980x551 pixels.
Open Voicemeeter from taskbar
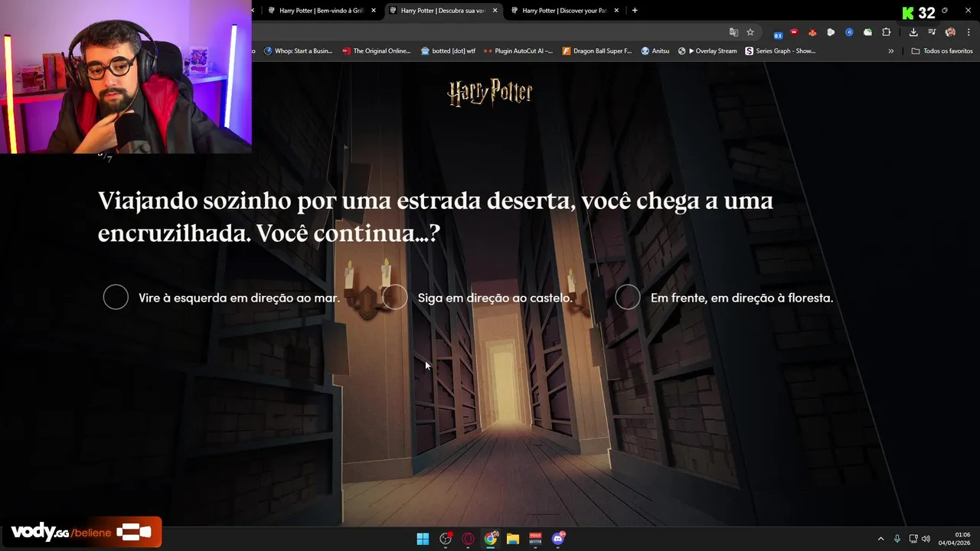click(535, 539)
